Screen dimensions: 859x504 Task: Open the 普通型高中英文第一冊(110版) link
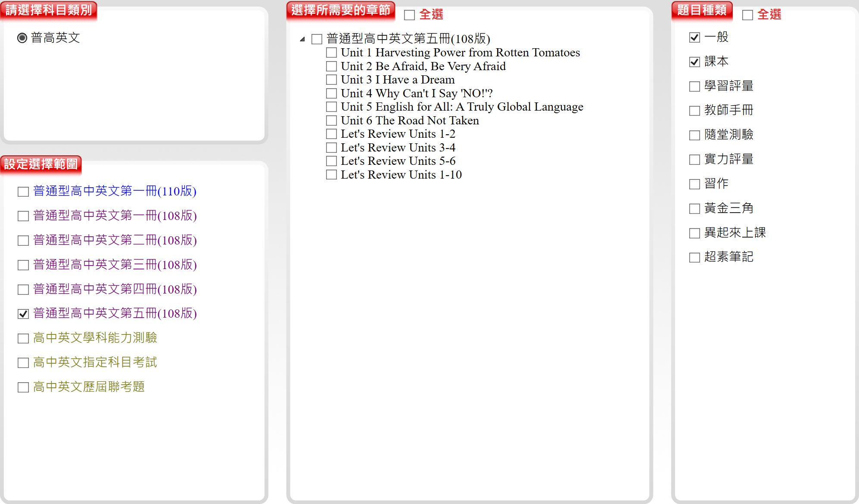click(x=115, y=191)
